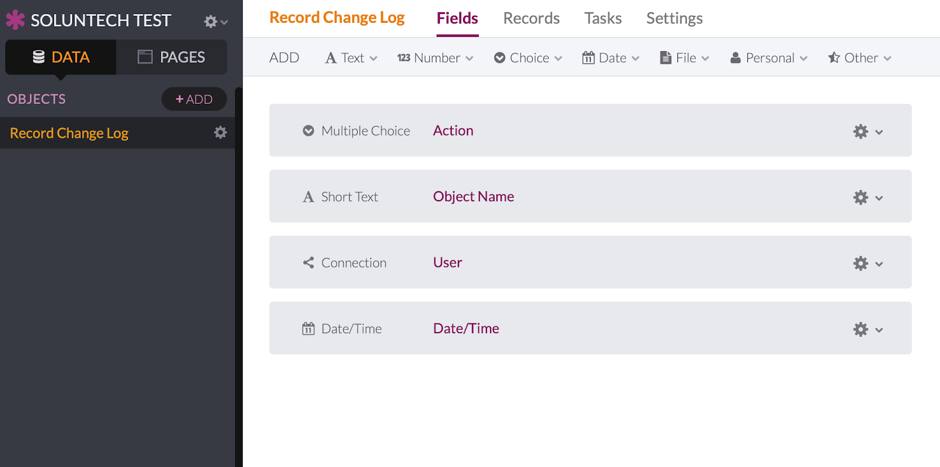Switch to the Settings tab

(674, 19)
